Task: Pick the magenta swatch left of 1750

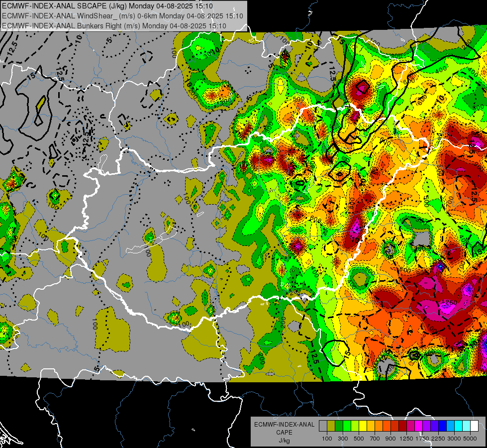Action: [419, 426]
